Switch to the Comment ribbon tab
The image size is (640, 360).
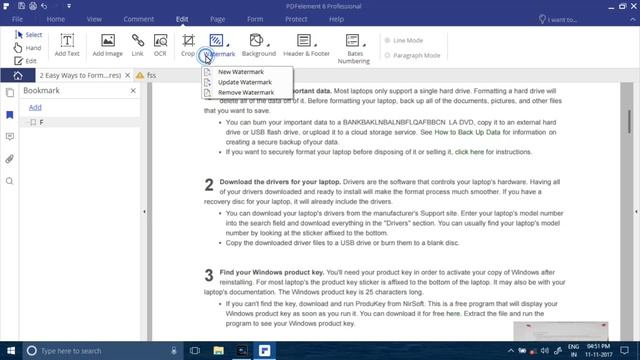pyautogui.click(x=138, y=19)
